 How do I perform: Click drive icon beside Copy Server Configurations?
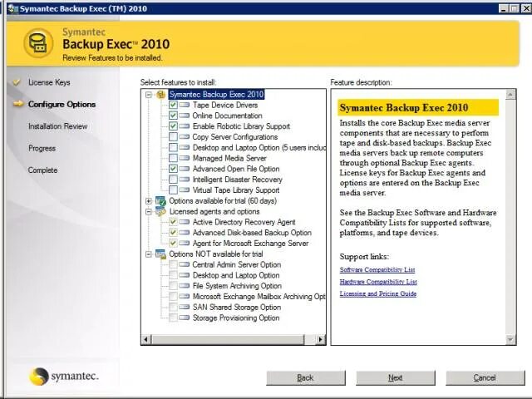[185, 136]
